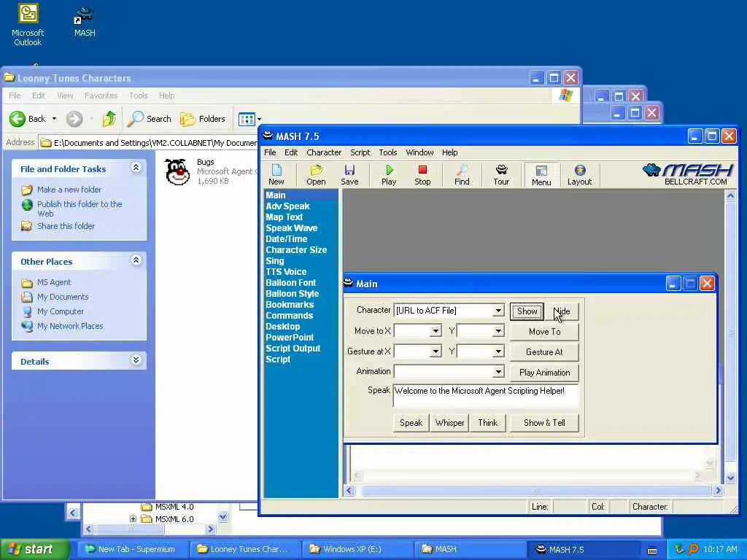747x560 pixels.
Task: Click Search in the Explorer toolbar
Action: coord(149,119)
